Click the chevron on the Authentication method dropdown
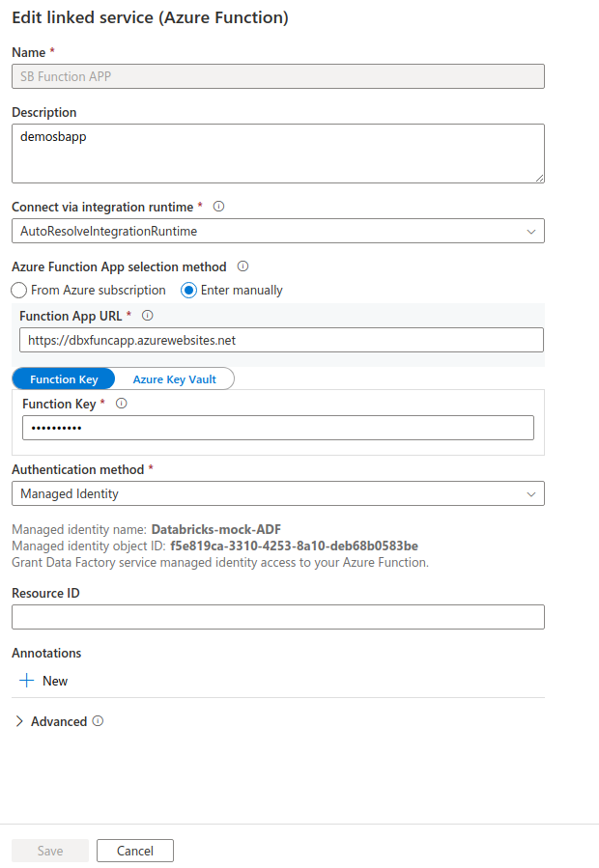Screen dimensions: 599x868 point(530,492)
